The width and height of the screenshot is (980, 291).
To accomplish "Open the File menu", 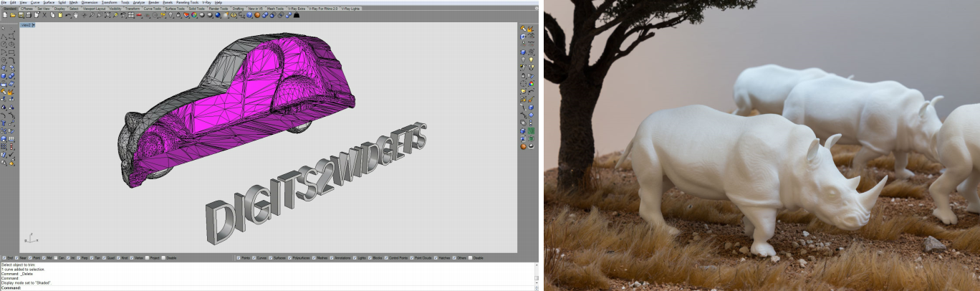I will click(4, 3).
